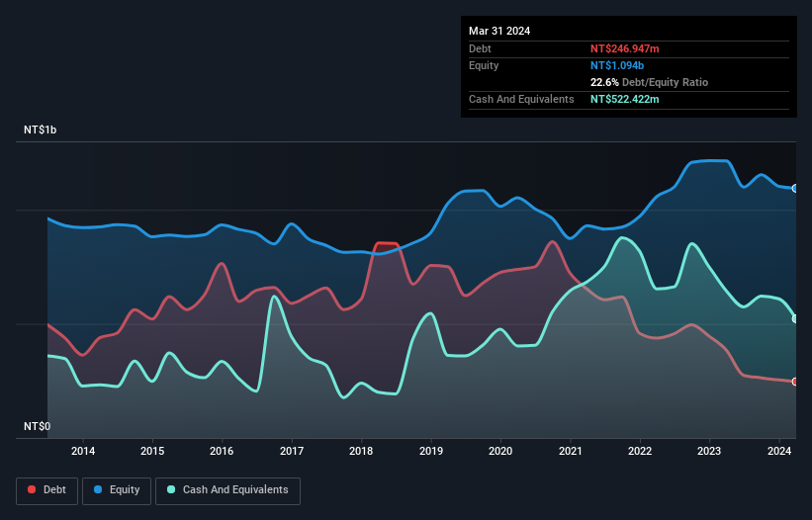Click the 2022 x-axis label
This screenshot has height=520, width=812.
coord(640,451)
